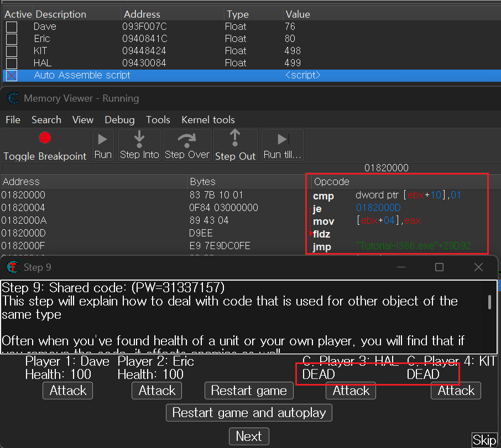Click the Step Into arrow icon
The image size is (501, 448).
coord(139,139)
